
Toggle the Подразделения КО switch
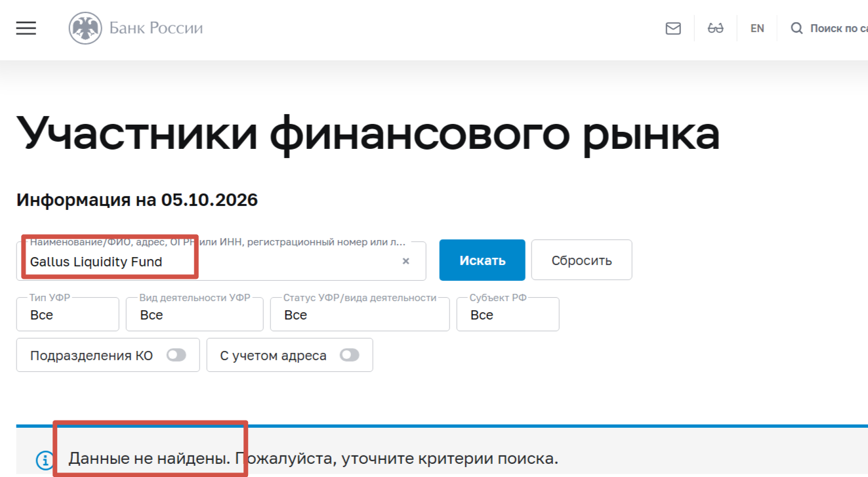coord(176,355)
